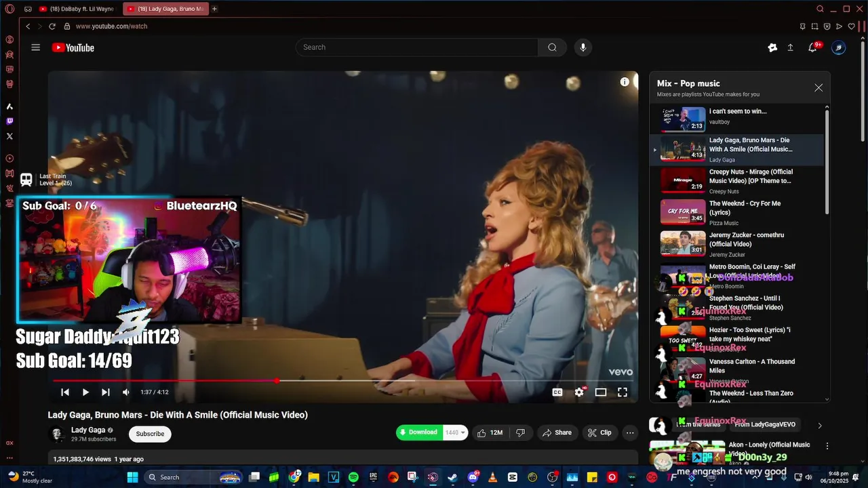Switch to theater mode
Viewport: 868px width, 488px height.
click(601, 392)
